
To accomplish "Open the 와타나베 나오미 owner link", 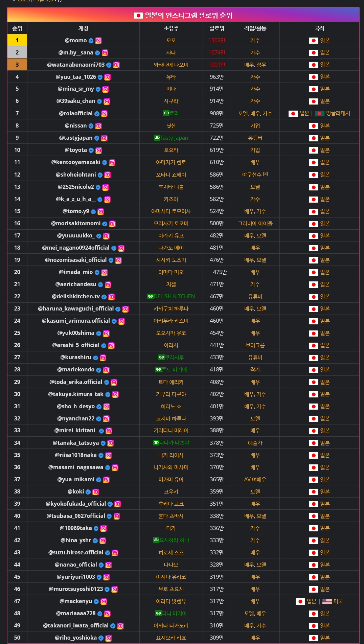I will click(171, 65).
